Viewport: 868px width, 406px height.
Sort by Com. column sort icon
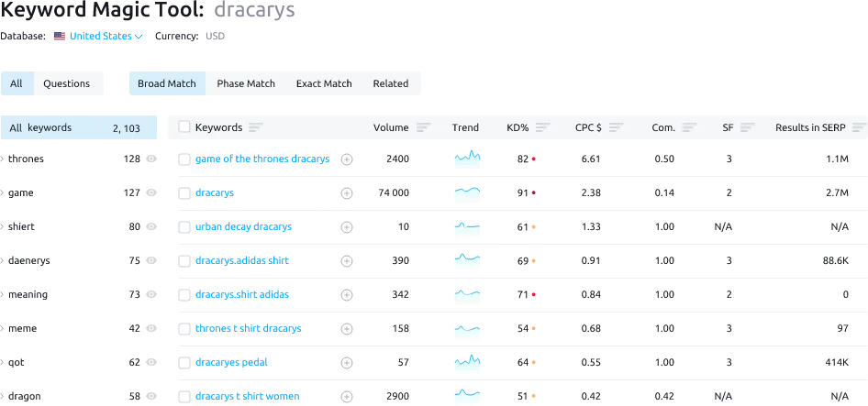tap(689, 127)
